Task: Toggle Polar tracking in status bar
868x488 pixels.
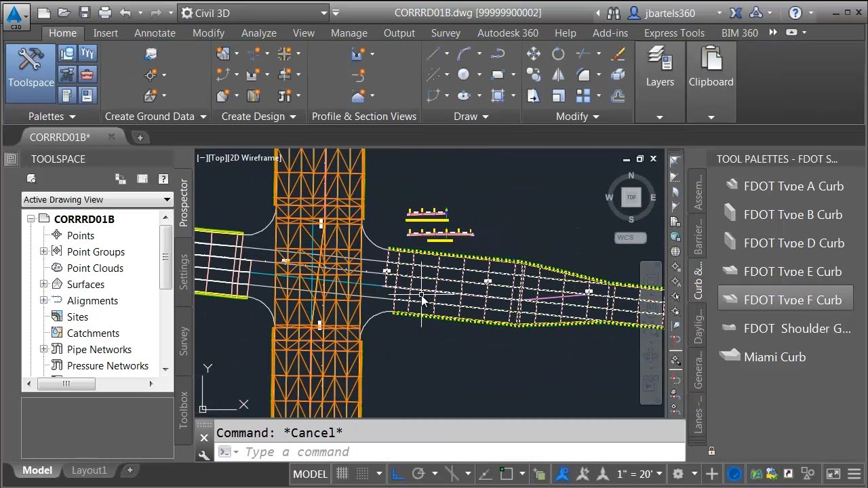Action: [x=418, y=474]
